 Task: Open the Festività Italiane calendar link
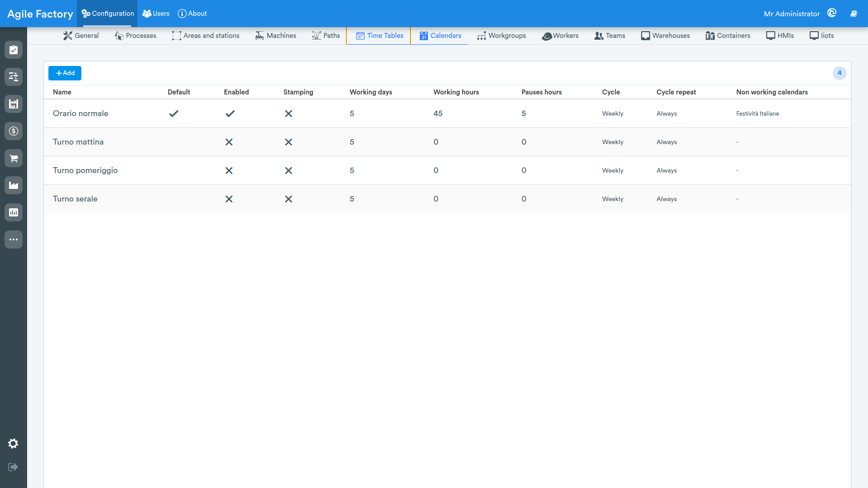click(757, 113)
